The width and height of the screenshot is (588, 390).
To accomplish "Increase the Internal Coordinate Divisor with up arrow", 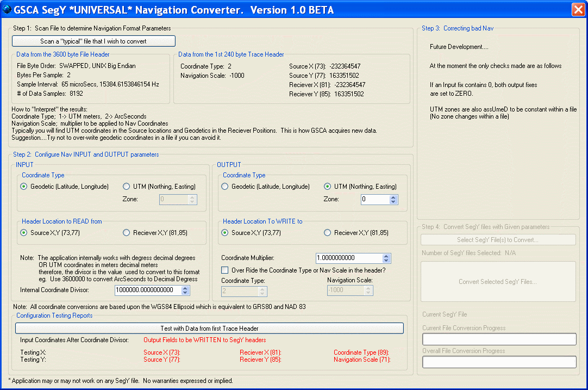I will pyautogui.click(x=185, y=288).
